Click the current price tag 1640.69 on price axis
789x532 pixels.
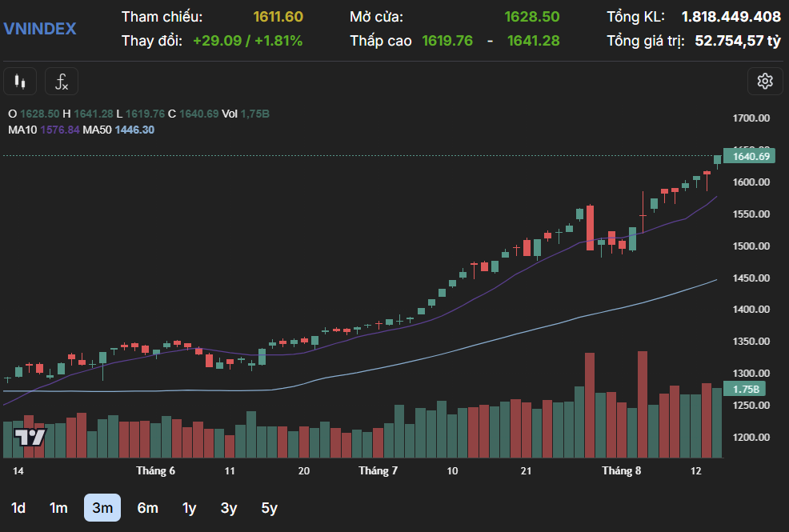[749, 156]
